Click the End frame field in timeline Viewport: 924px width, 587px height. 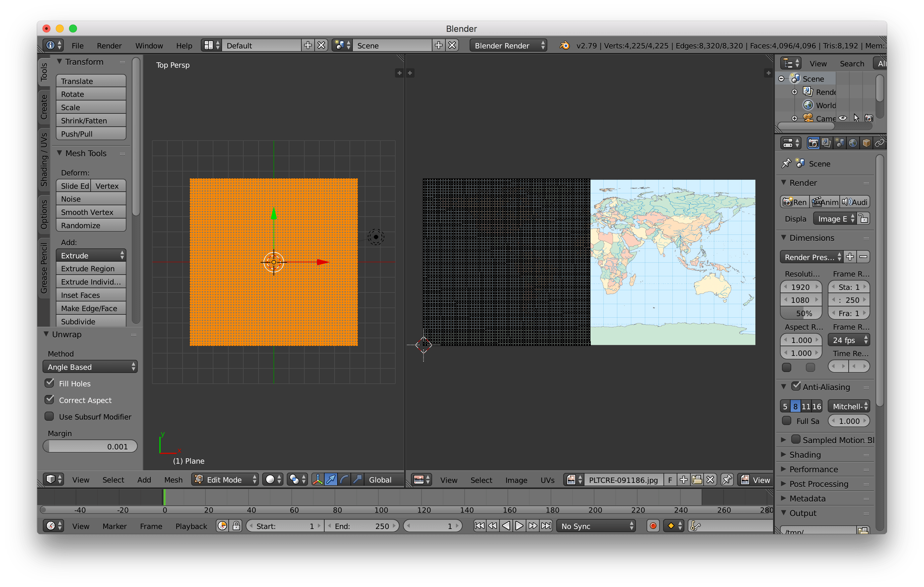click(361, 526)
